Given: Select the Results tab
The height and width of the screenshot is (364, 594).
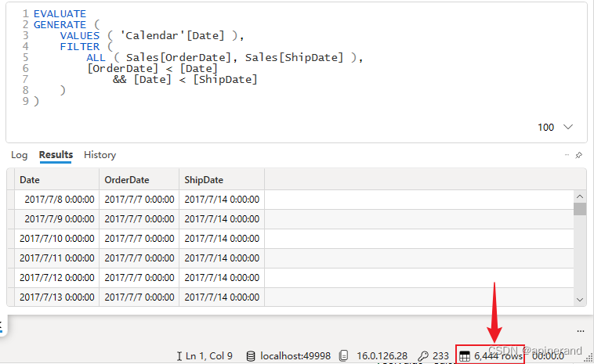Looking at the screenshot, I should (x=56, y=155).
